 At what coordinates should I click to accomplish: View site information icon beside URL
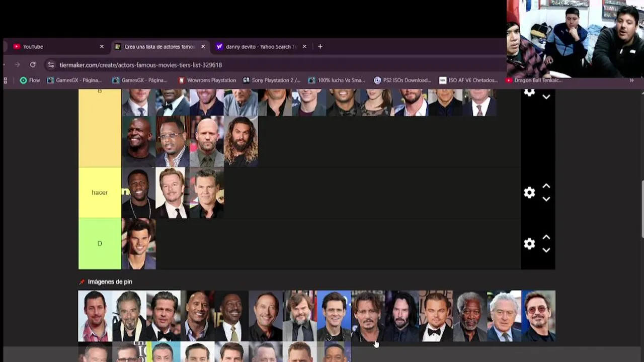50,65
